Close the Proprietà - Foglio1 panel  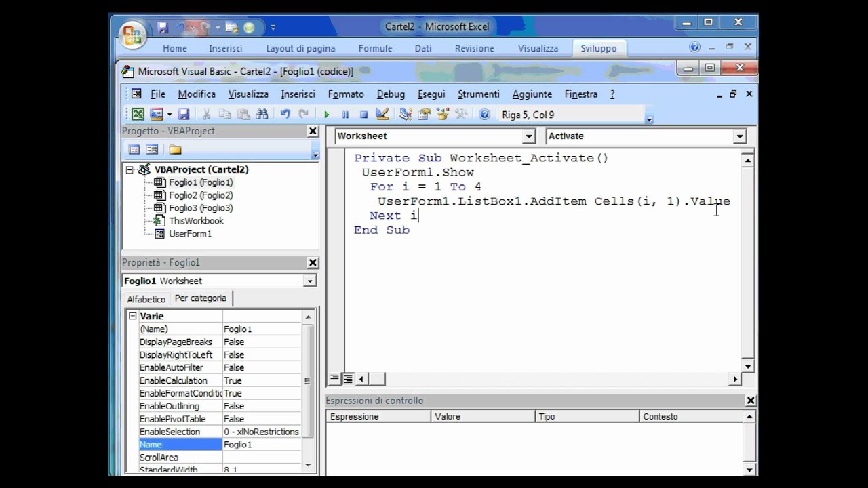point(313,262)
